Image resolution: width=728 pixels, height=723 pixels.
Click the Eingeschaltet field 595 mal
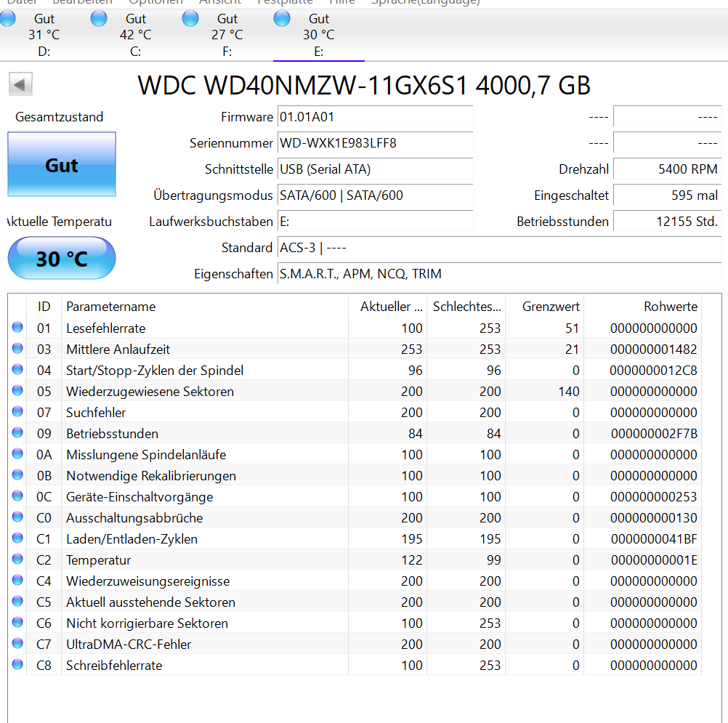pyautogui.click(x=668, y=195)
